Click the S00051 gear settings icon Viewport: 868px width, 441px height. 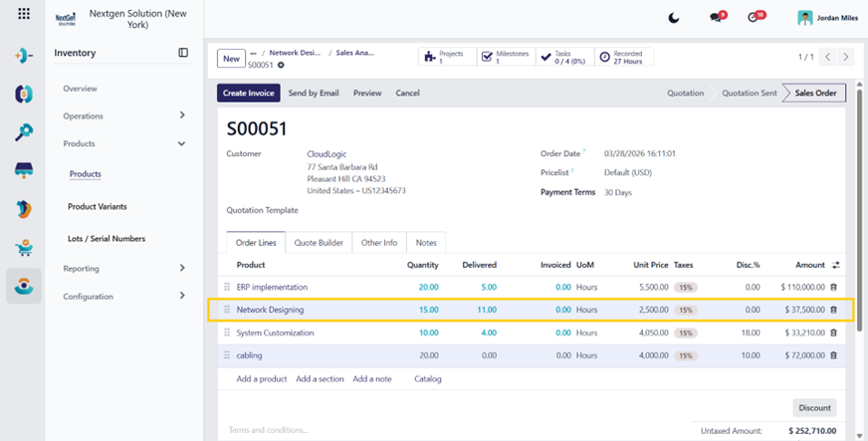[282, 66]
